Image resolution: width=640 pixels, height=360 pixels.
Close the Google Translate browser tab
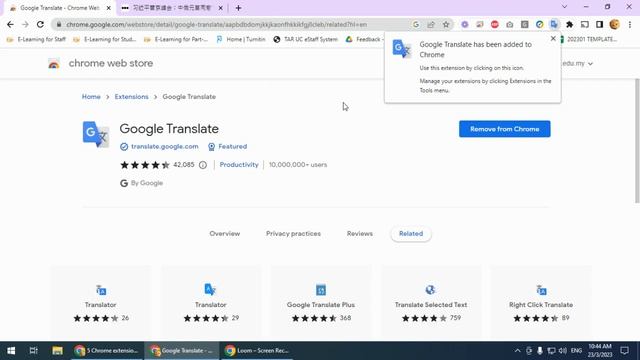(109, 8)
